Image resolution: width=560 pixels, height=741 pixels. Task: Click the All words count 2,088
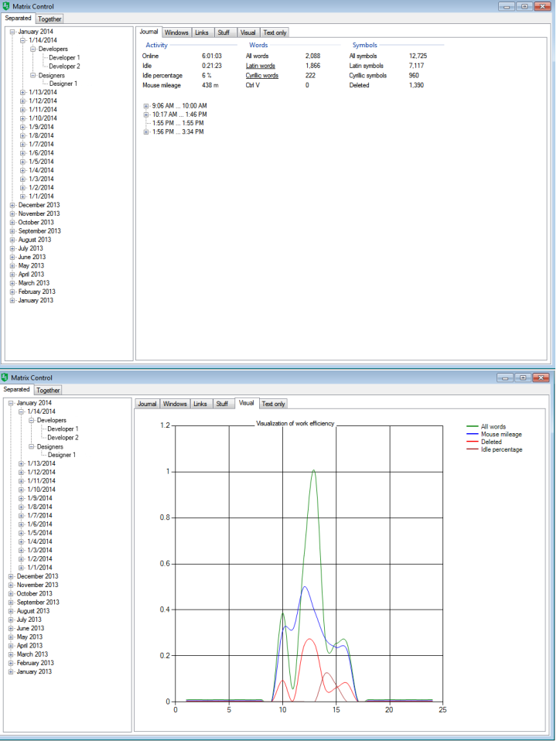pyautogui.click(x=312, y=56)
